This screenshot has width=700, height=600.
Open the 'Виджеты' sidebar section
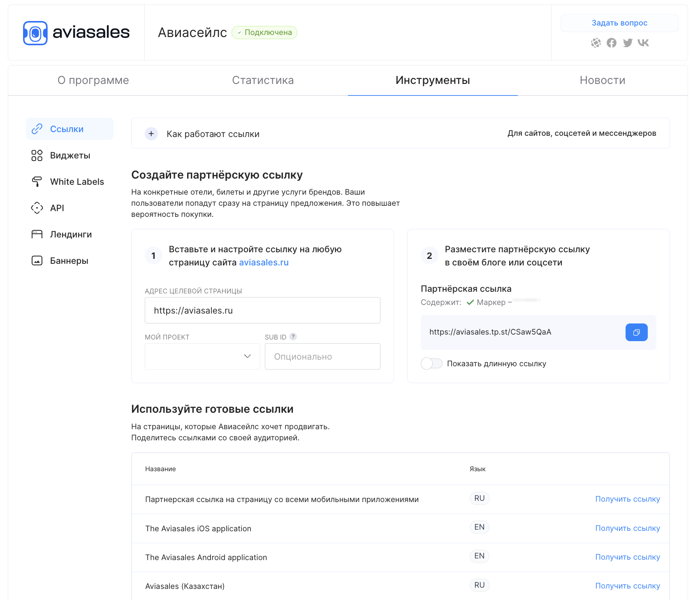(70, 155)
